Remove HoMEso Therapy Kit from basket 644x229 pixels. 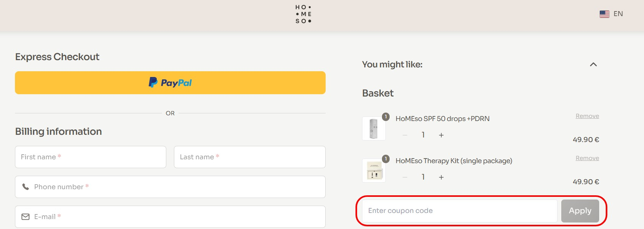click(x=587, y=158)
